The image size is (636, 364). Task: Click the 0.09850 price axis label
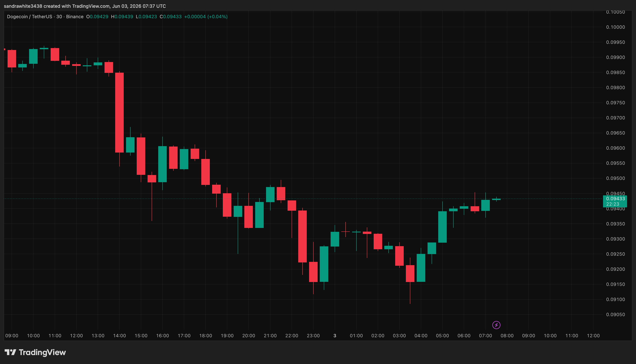[x=615, y=72]
